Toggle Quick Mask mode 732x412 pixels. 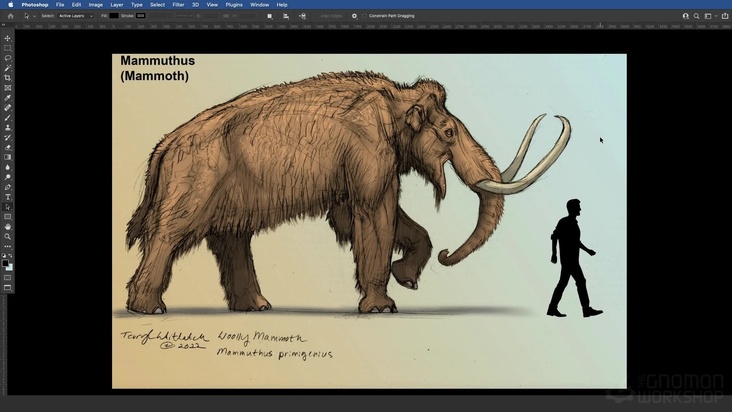tap(7, 278)
